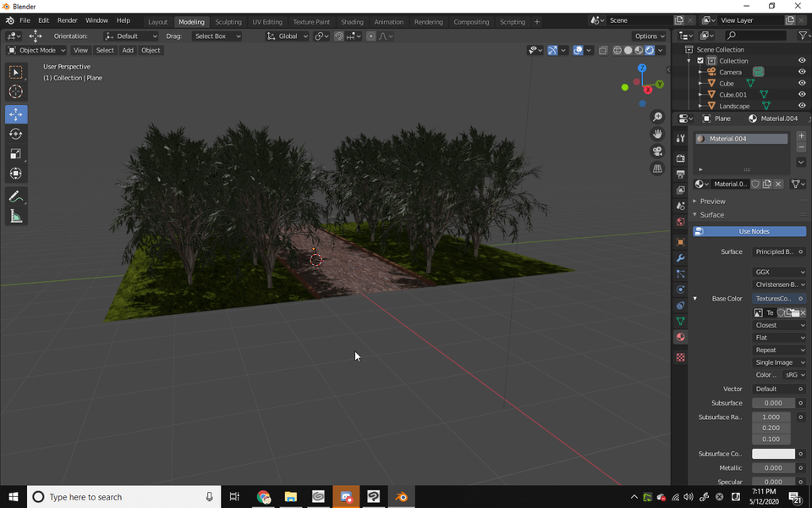Select the Move tool in the toolbar
This screenshot has width=812, height=508.
(x=16, y=114)
